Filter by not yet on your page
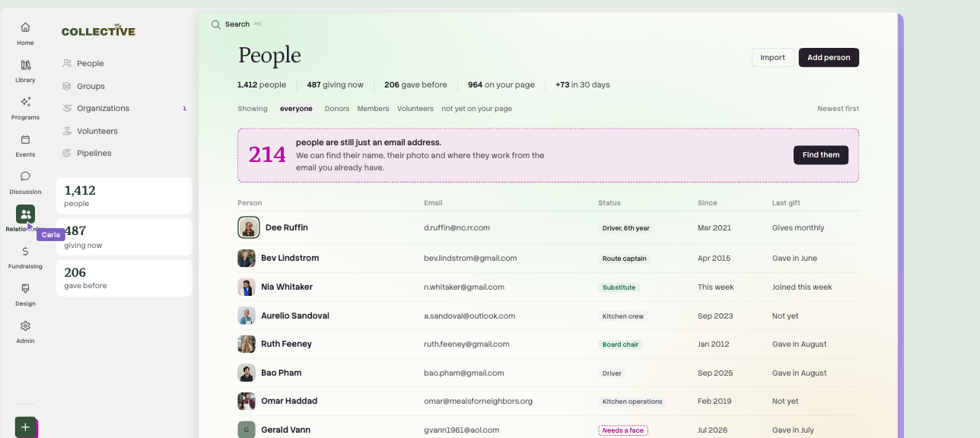The height and width of the screenshot is (438, 980). point(476,109)
